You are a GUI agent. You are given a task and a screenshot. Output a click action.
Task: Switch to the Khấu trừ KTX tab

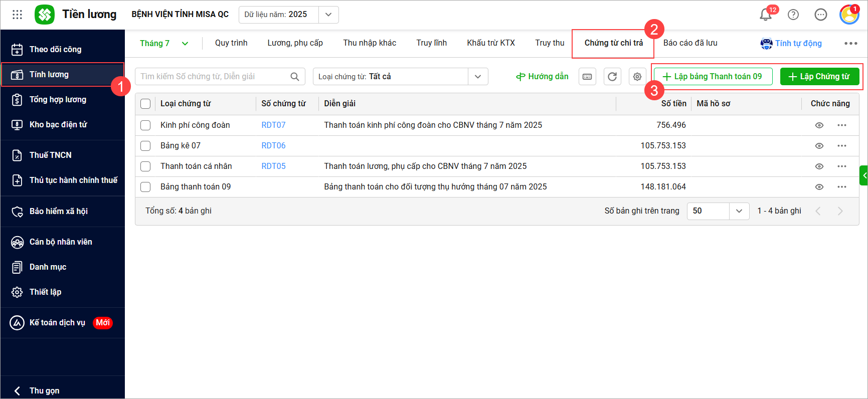[491, 43]
